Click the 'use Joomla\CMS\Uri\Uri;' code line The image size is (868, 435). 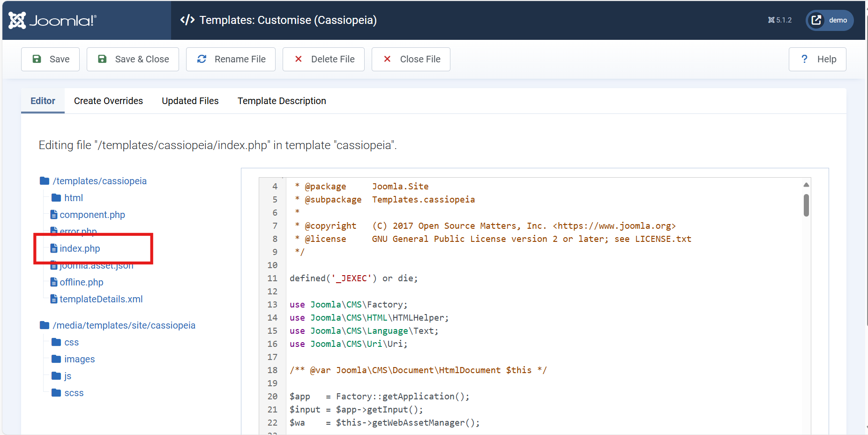(349, 344)
